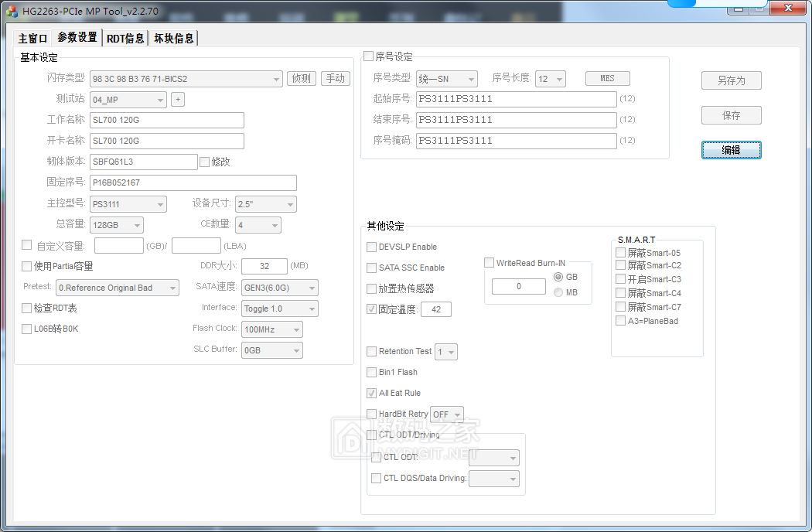Click the 编辑 button
This screenshot has height=532, width=812.
[732, 150]
